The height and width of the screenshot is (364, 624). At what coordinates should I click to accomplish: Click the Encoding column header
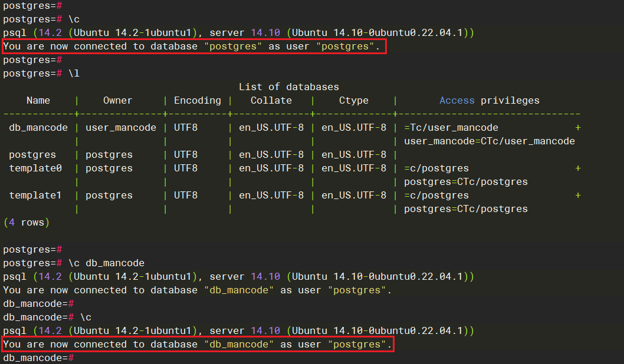pos(197,101)
